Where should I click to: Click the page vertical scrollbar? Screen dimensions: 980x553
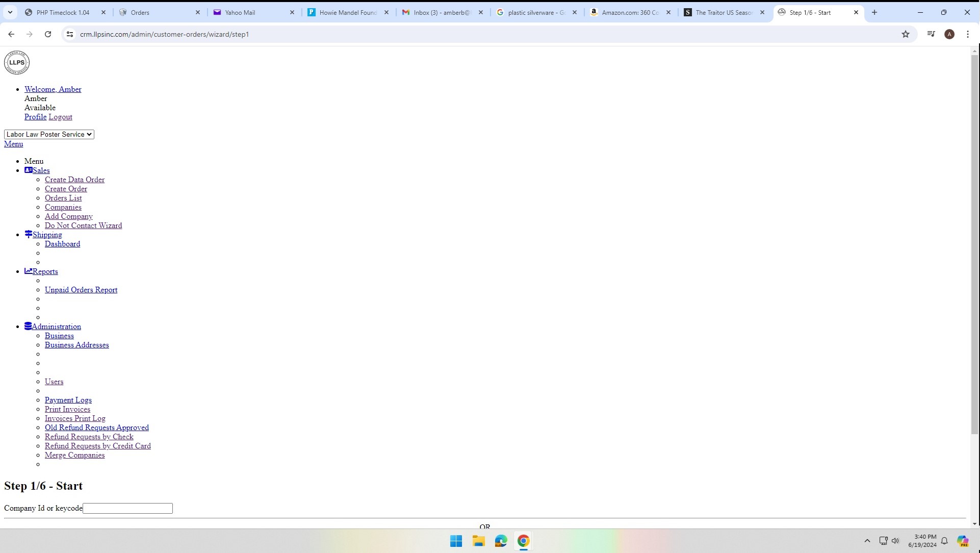tap(974, 245)
